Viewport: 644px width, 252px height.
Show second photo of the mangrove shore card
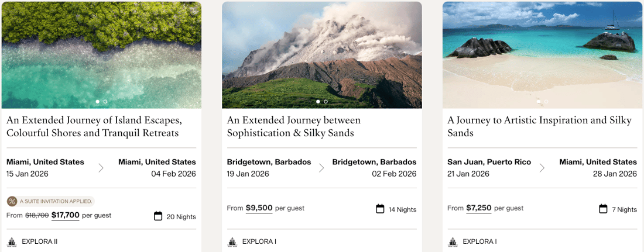tap(105, 102)
